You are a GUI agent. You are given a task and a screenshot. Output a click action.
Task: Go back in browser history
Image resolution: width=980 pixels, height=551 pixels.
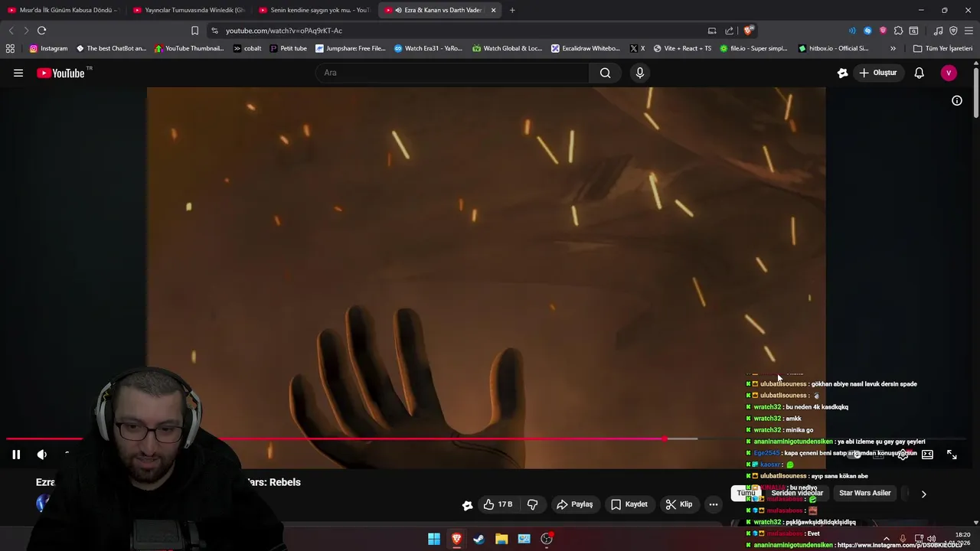(x=11, y=31)
